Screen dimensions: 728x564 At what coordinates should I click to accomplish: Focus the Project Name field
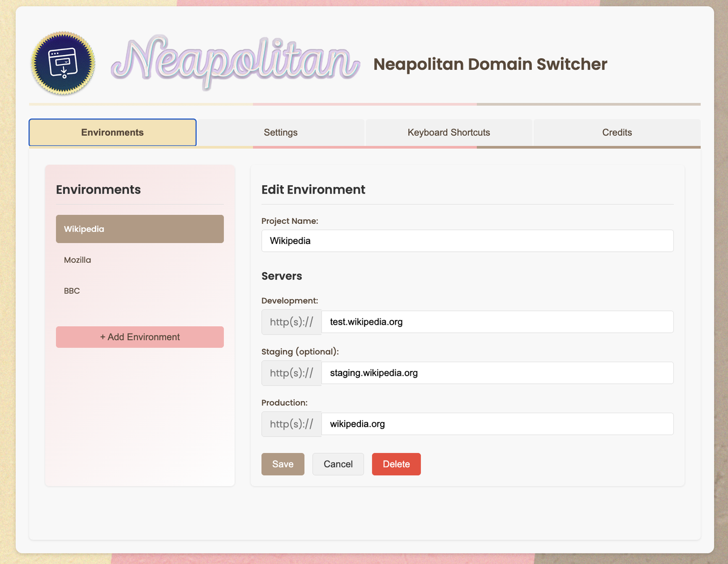[x=467, y=241]
